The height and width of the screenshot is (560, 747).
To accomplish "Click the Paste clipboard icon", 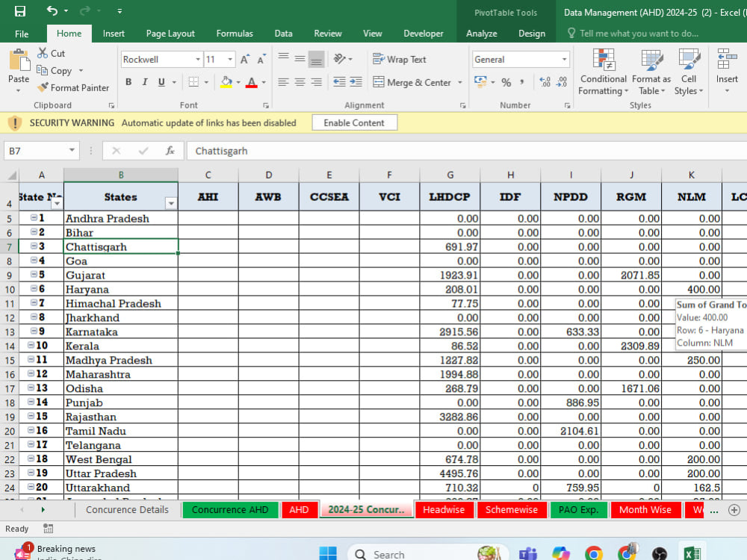I will pyautogui.click(x=19, y=61).
